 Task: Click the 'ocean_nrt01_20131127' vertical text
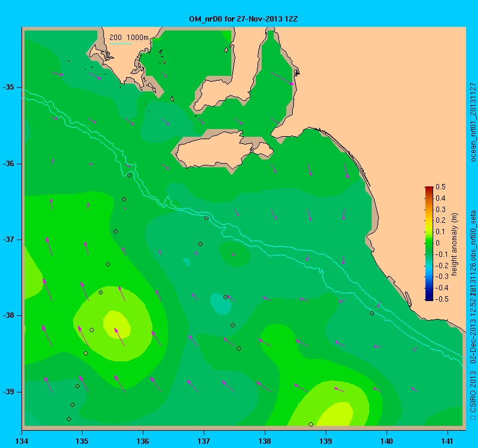click(473, 122)
